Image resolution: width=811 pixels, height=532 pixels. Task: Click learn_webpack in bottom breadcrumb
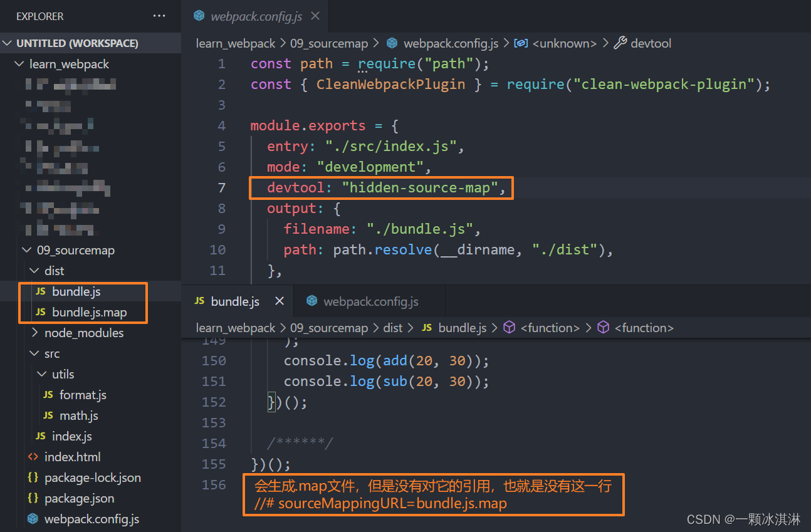236,328
